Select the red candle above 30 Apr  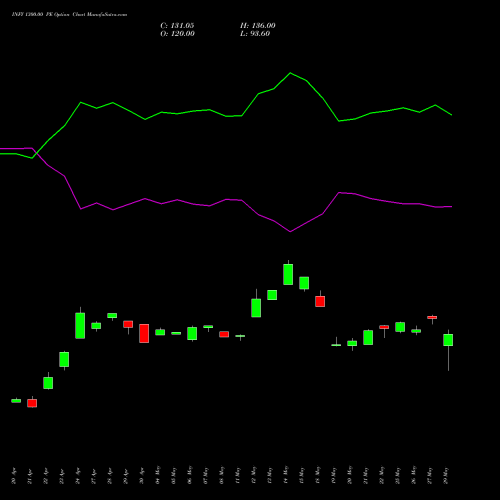click(144, 333)
